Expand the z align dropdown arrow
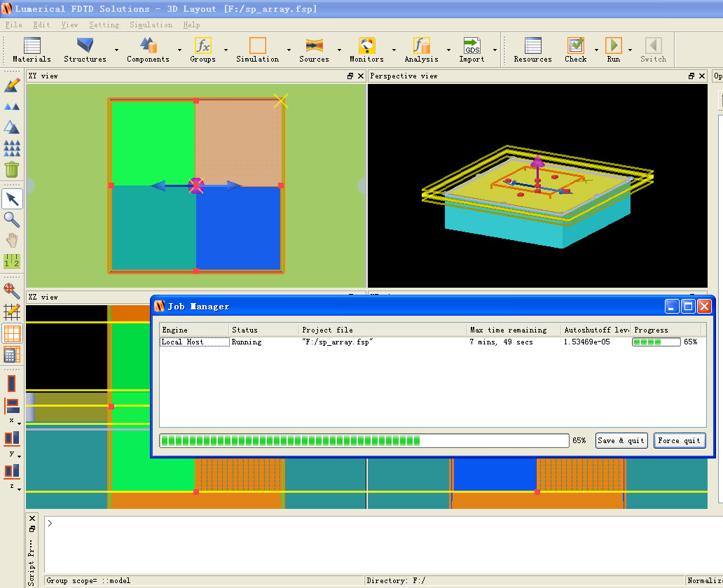This screenshot has height=588, width=723. point(19,489)
